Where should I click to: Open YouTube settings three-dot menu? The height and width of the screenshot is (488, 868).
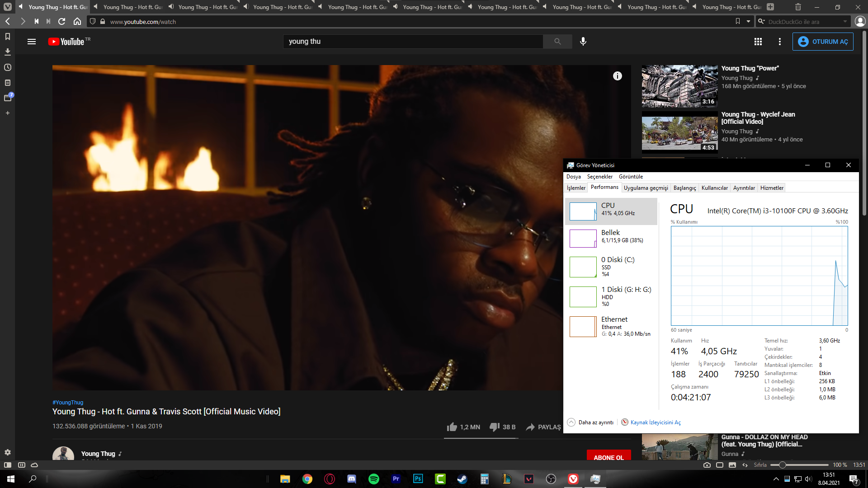pyautogui.click(x=780, y=42)
